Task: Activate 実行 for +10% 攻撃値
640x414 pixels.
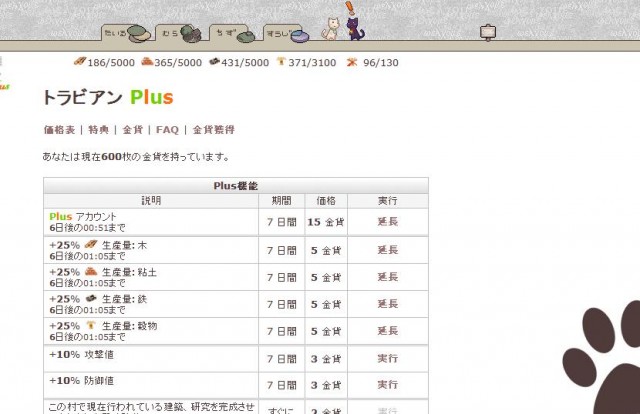Action: 387,358
